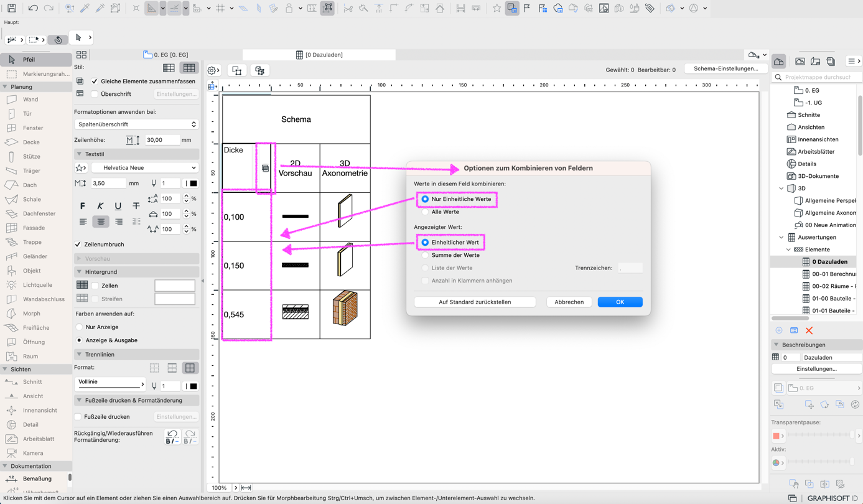The height and width of the screenshot is (504, 863).
Task: Click Auf Standard zurückstellen button
Action: (475, 302)
